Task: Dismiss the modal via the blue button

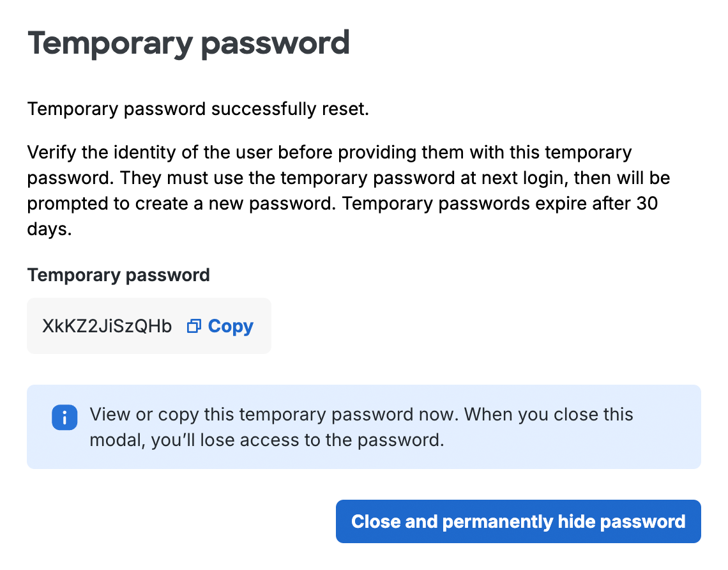Action: tap(518, 521)
